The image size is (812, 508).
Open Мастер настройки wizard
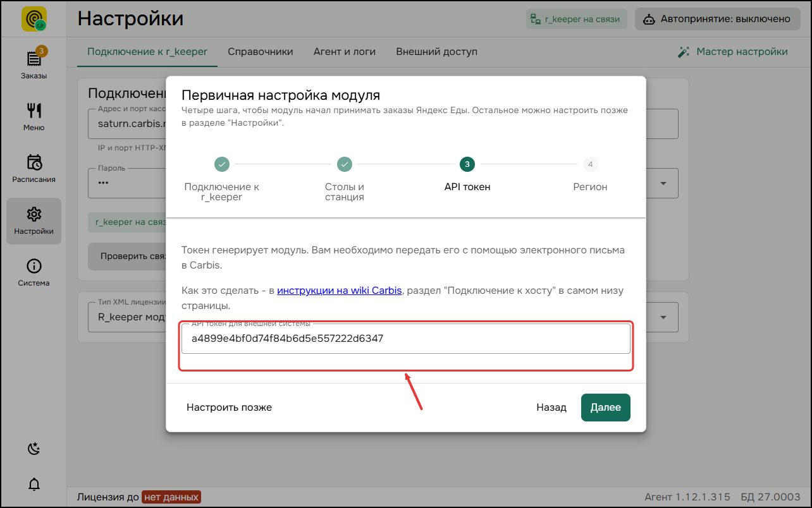732,52
